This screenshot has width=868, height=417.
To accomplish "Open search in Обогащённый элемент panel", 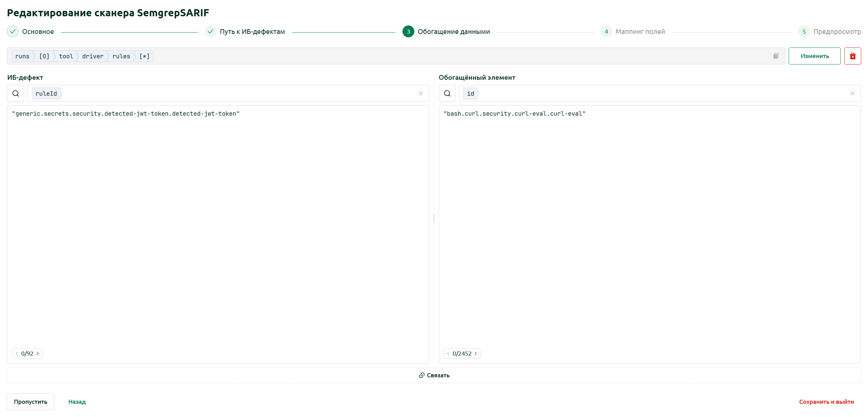I will pos(447,93).
